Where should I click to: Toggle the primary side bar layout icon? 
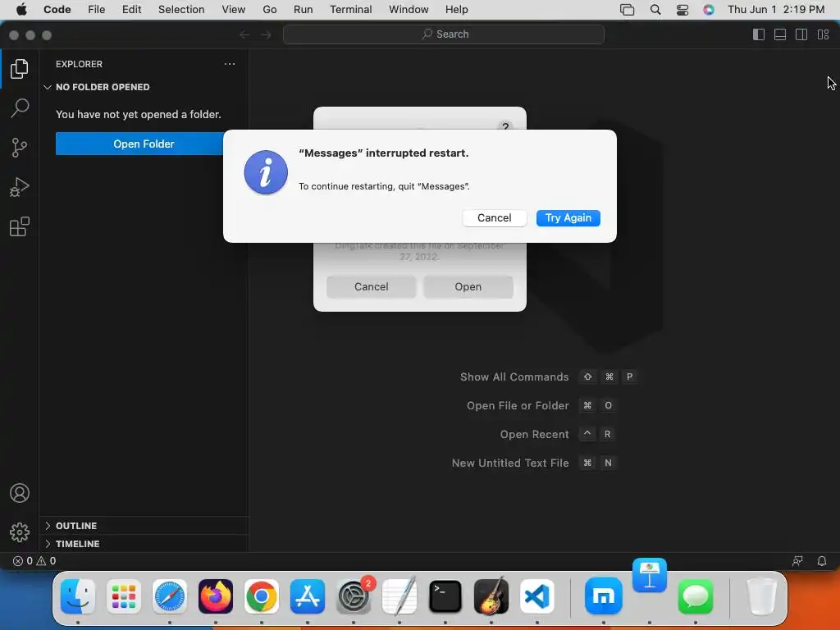(759, 34)
